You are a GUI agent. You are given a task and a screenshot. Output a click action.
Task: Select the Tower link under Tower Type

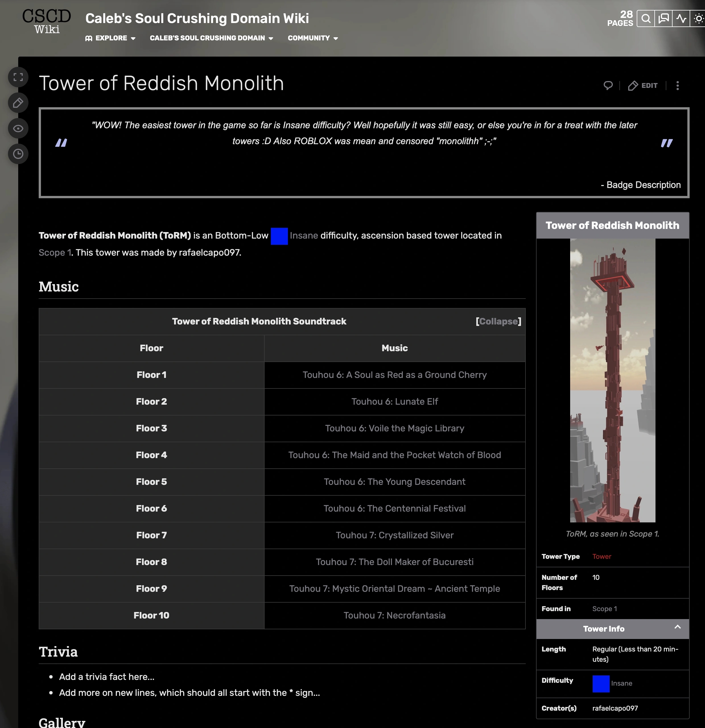(x=602, y=556)
